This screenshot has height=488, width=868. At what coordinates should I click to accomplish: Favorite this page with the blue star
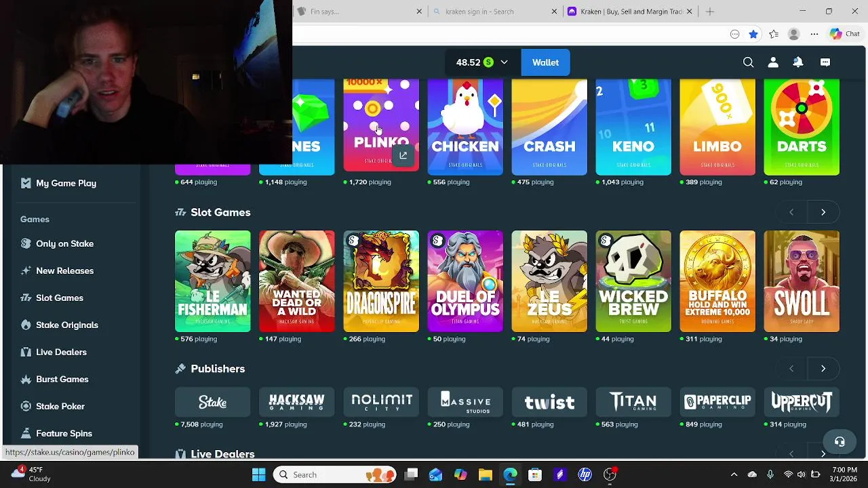(x=753, y=34)
